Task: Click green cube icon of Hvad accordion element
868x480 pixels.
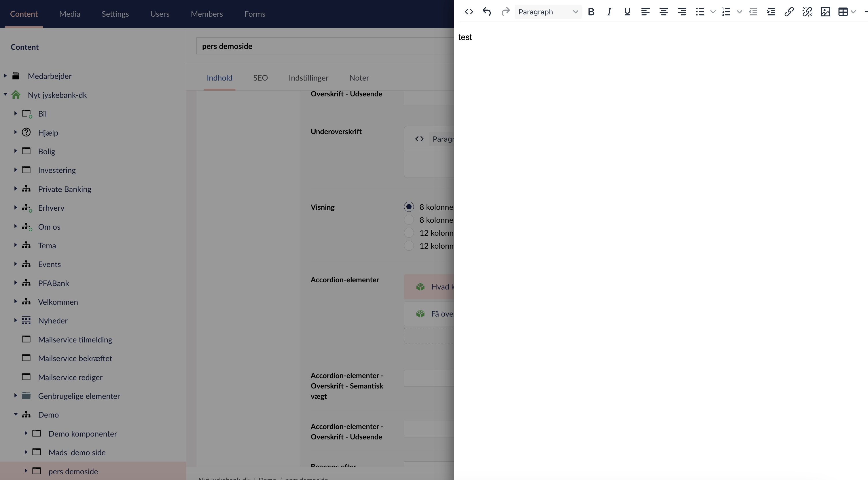Action: click(x=420, y=287)
